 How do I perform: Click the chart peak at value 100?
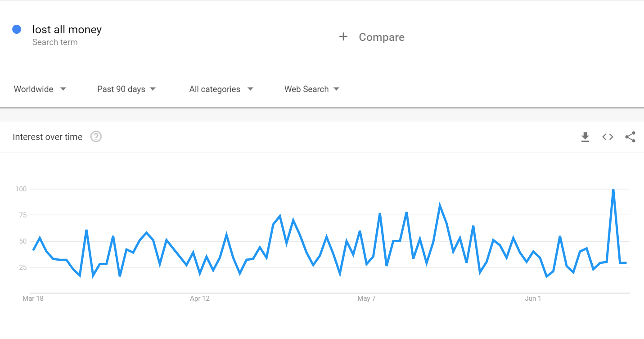pyautogui.click(x=613, y=190)
